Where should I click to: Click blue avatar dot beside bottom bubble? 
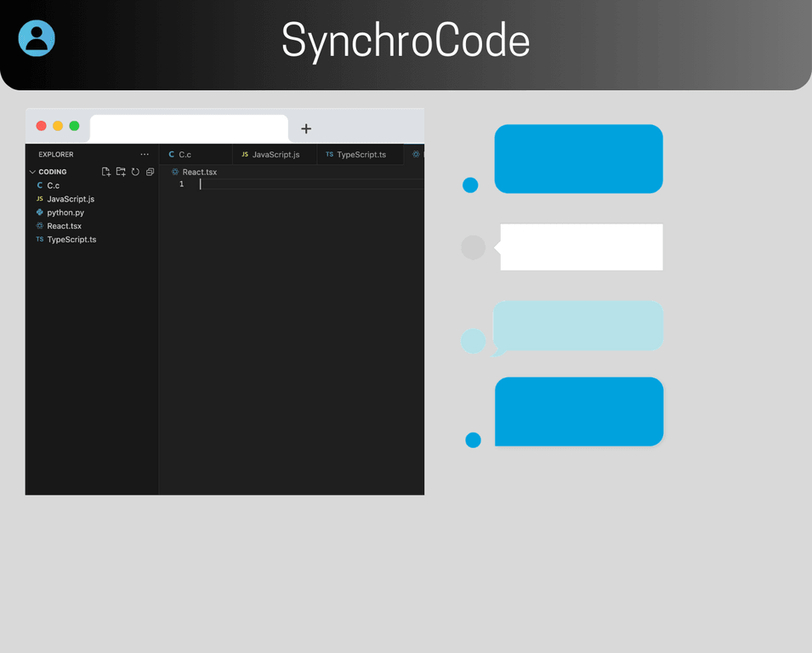pyautogui.click(x=474, y=440)
